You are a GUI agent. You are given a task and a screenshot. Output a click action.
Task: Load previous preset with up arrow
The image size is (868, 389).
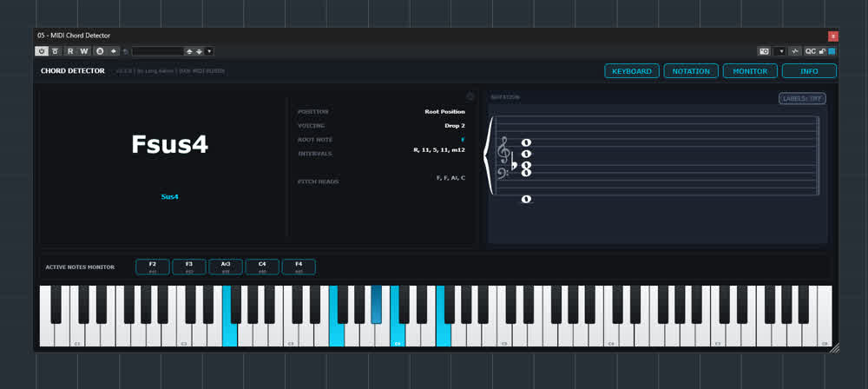tap(189, 51)
